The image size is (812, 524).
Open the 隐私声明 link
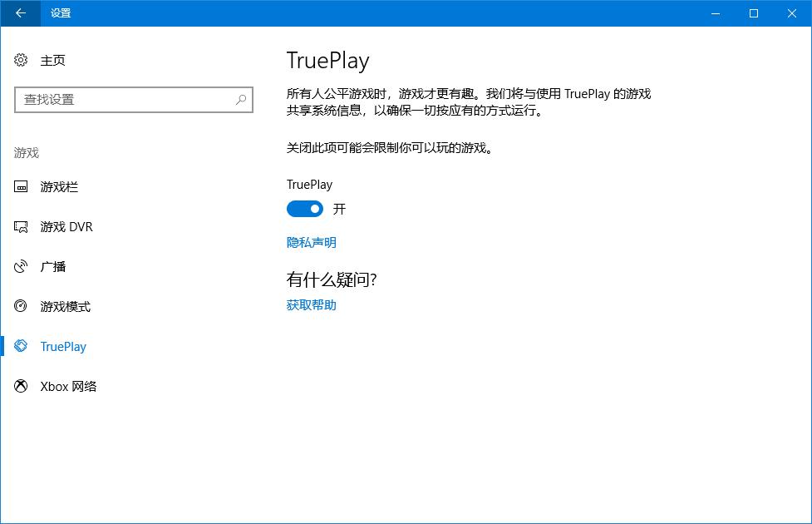(311, 242)
